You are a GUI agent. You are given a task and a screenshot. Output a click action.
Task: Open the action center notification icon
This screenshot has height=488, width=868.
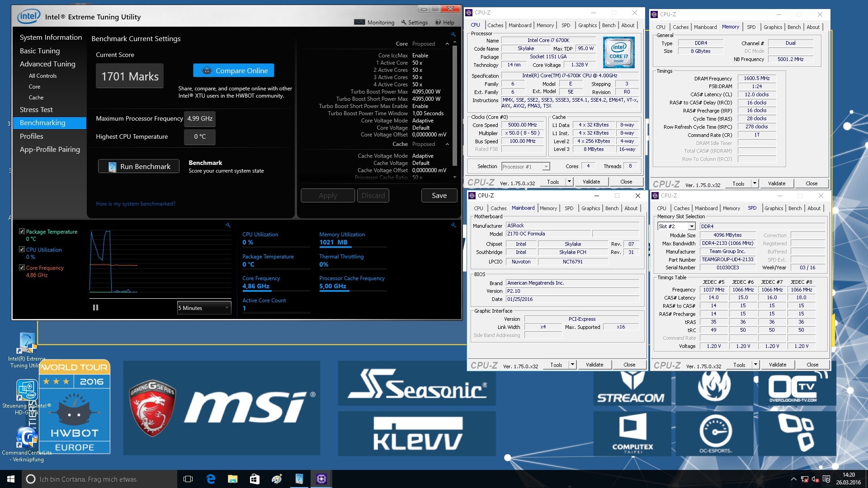[x=826, y=479]
